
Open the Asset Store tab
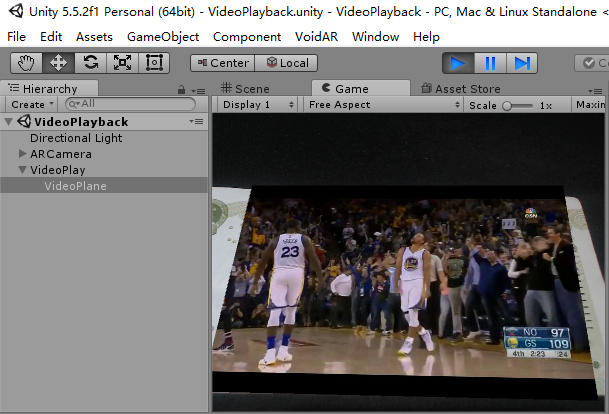click(x=461, y=89)
